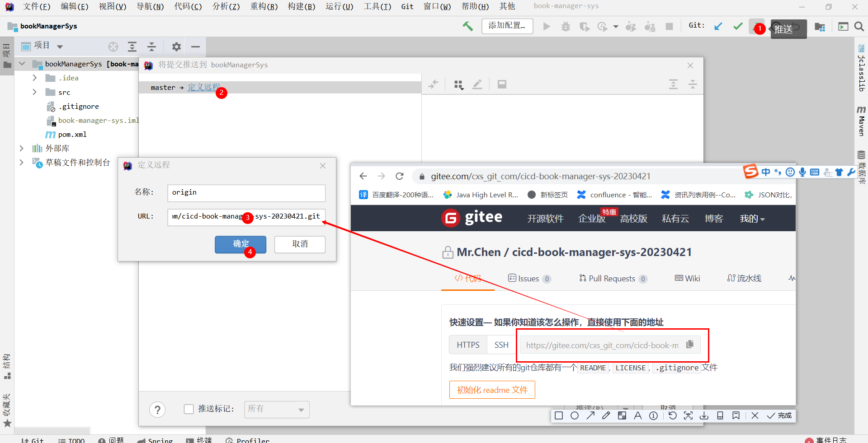Open the Project Structure icon
868x443 pixels.
pos(820,27)
